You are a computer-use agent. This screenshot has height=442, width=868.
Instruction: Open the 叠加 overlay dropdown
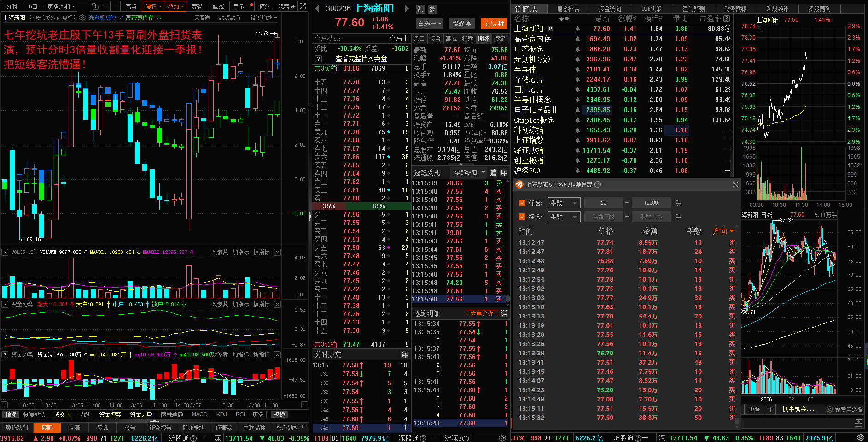tap(175, 6)
